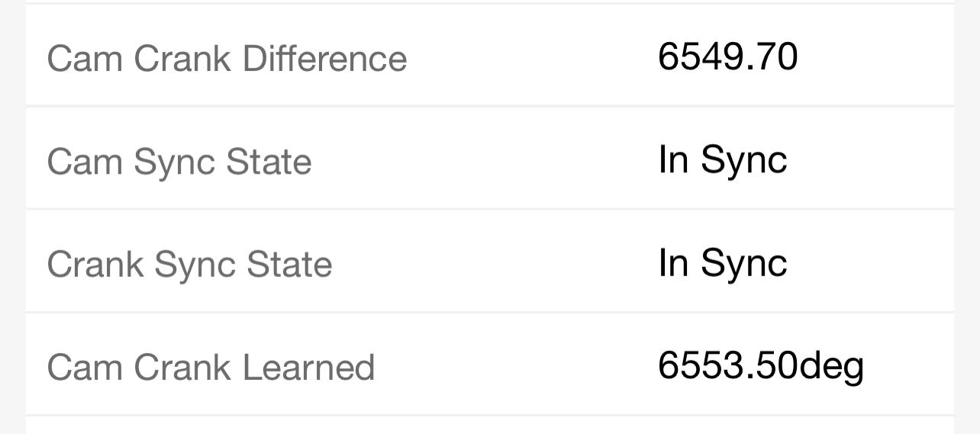The image size is (980, 434).
Task: Click the divider below Cam Crank Difference
Action: tap(488, 106)
